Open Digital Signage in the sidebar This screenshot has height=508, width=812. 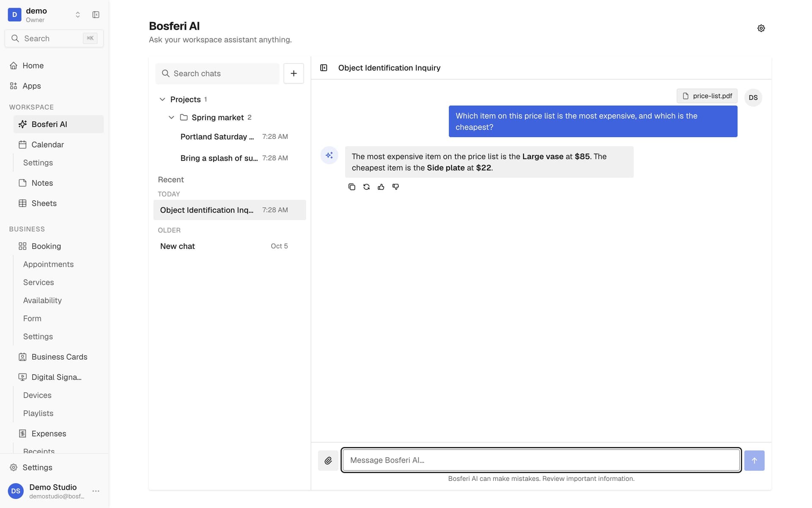pyautogui.click(x=58, y=377)
